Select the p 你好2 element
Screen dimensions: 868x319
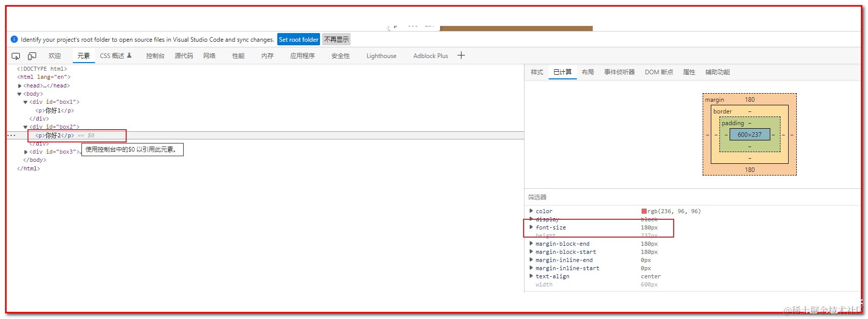pyautogui.click(x=54, y=135)
